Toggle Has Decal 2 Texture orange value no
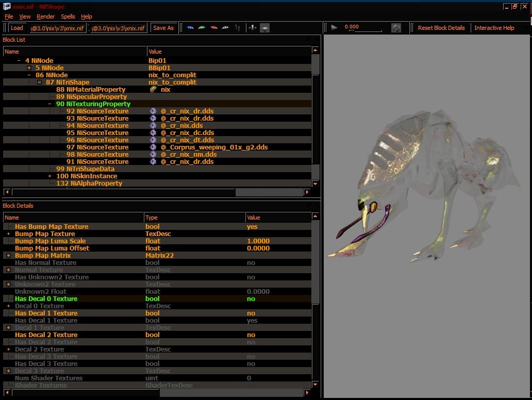 point(251,335)
